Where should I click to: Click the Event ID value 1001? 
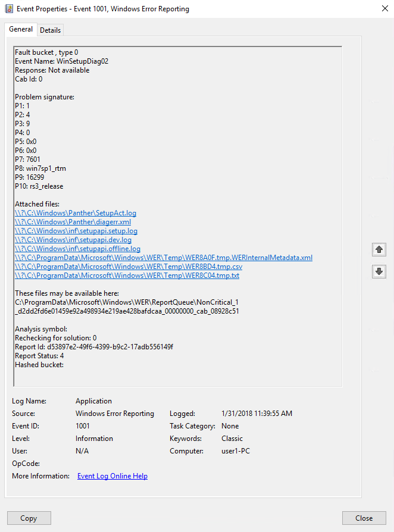(83, 426)
